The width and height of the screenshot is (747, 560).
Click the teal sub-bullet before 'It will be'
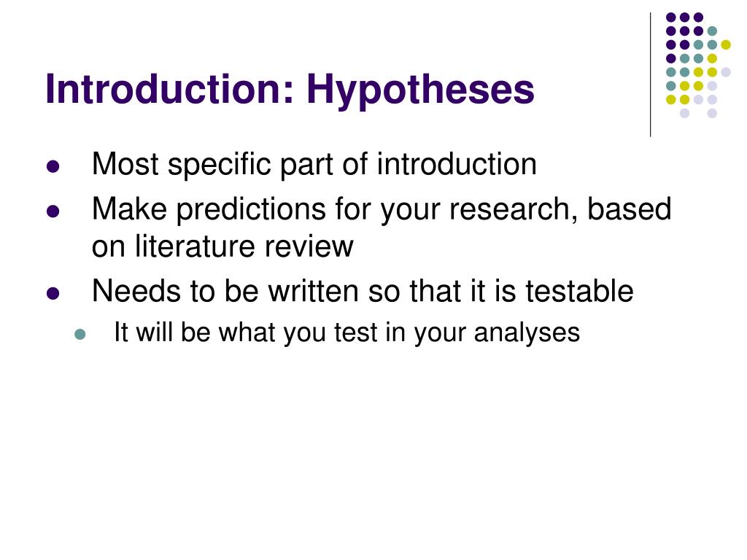80,334
